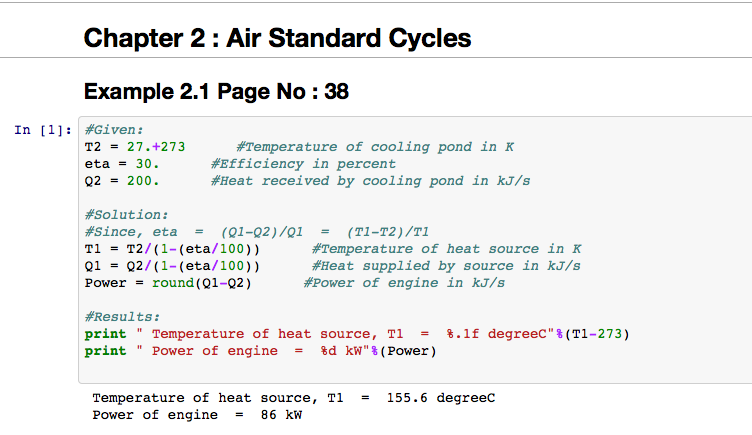Click the Power of engine in kJ/s comment

pyautogui.click(x=403, y=283)
